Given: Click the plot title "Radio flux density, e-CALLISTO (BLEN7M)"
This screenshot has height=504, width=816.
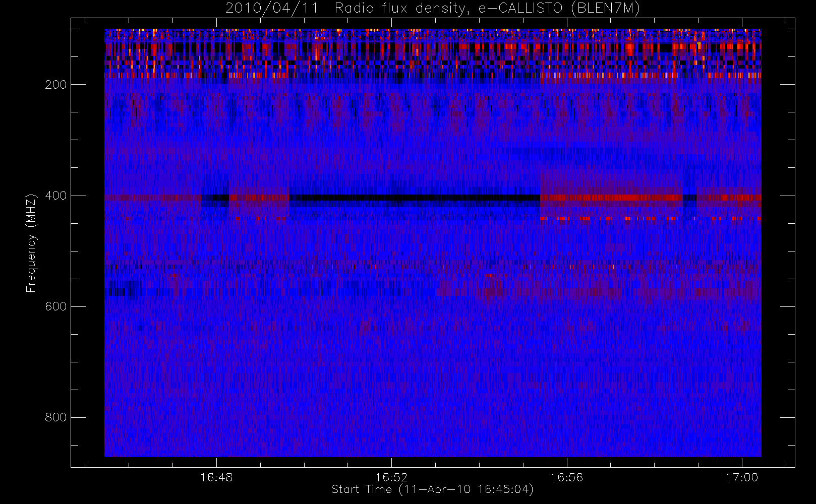Looking at the screenshot, I should tap(487, 9).
